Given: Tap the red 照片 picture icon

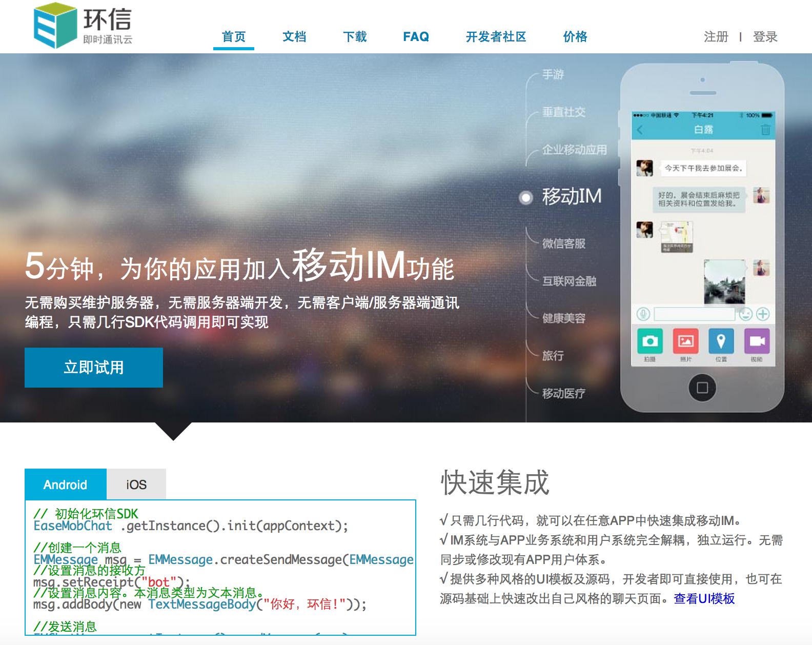Looking at the screenshot, I should click(x=685, y=341).
